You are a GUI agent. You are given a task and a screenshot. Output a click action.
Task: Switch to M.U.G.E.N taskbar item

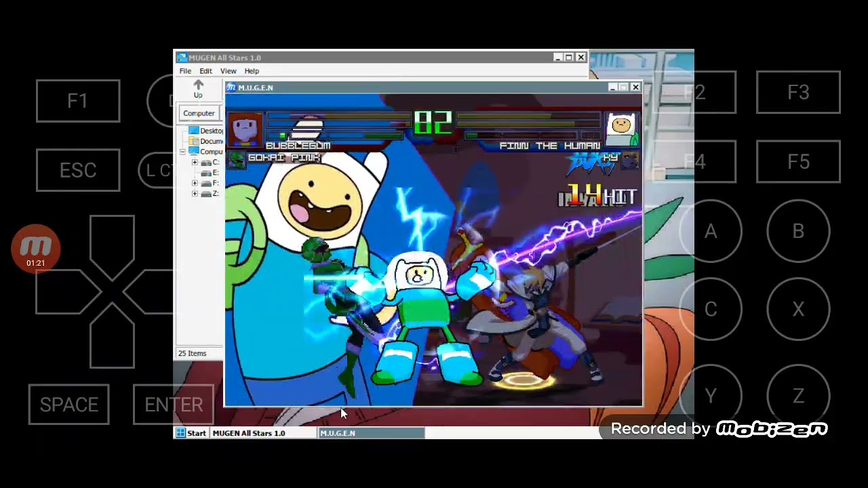(x=372, y=433)
